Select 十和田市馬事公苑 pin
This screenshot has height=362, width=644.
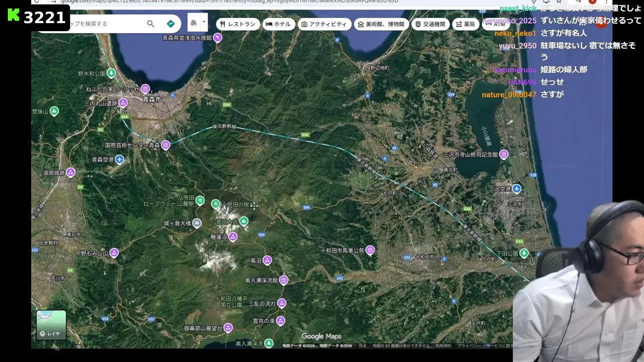click(x=370, y=250)
